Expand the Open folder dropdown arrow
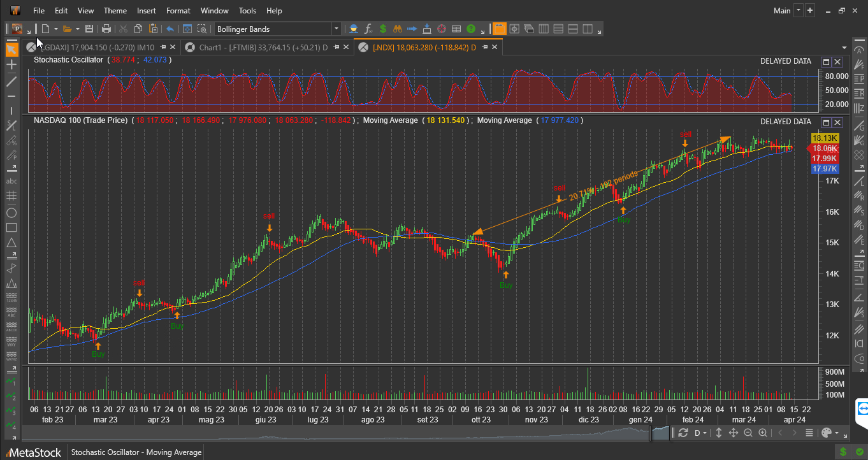The width and height of the screenshot is (868, 460). point(78,29)
